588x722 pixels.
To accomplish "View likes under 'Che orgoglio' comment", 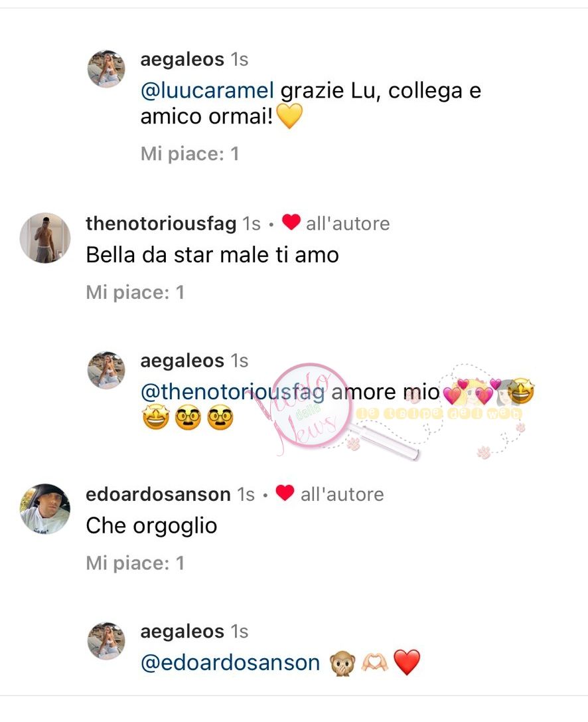I will click(x=135, y=564).
